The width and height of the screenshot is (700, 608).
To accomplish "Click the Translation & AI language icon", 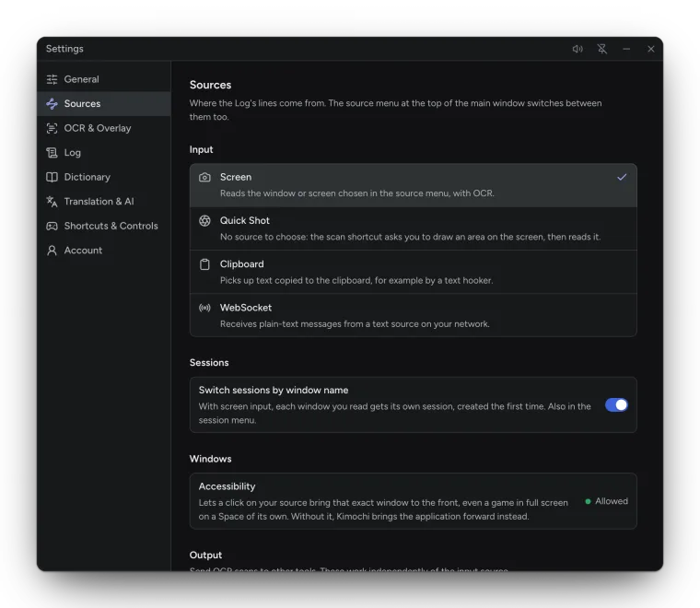I will click(x=52, y=202).
